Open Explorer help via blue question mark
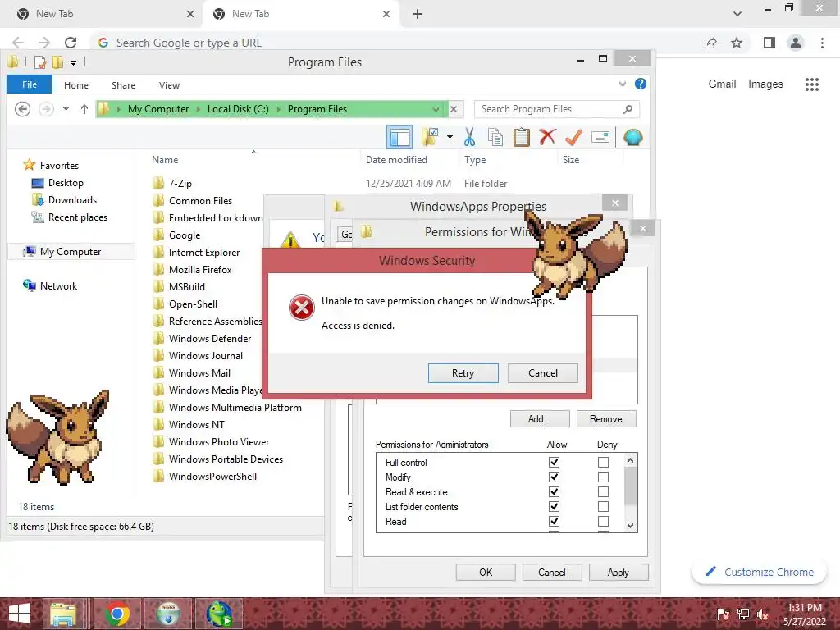 coord(640,84)
